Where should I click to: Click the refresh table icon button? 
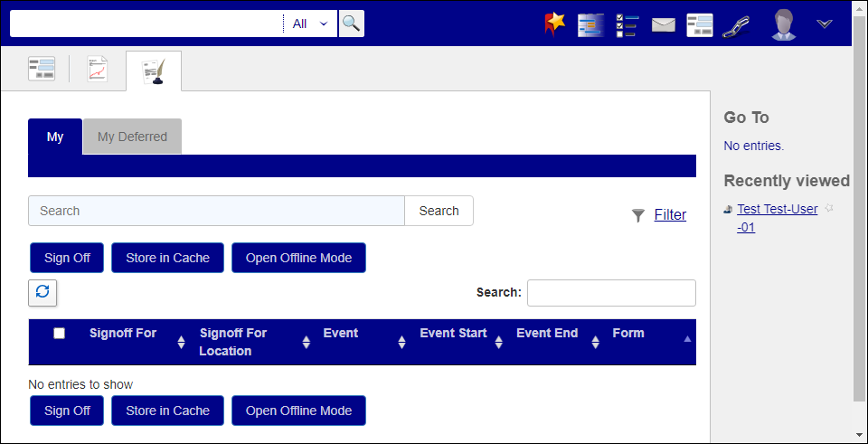pyautogui.click(x=42, y=292)
